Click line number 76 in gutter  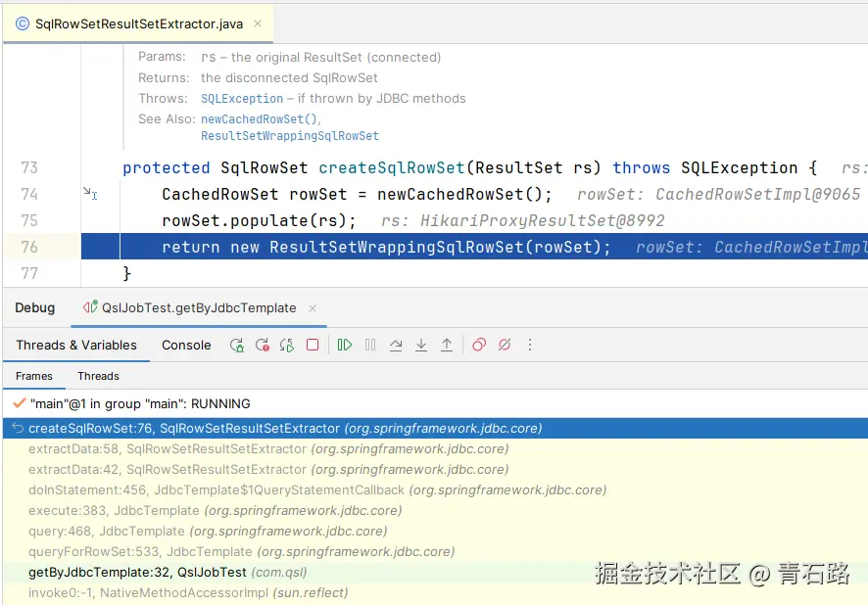click(29, 247)
